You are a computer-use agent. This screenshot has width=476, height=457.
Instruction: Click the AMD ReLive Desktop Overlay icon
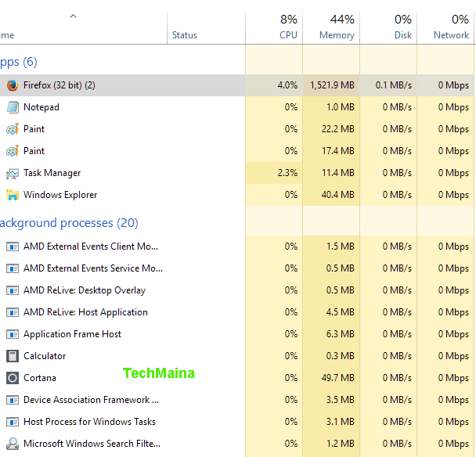[x=13, y=290]
